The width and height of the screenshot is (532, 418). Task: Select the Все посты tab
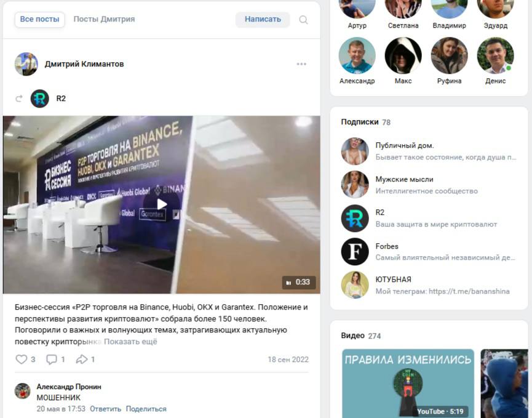tap(40, 19)
